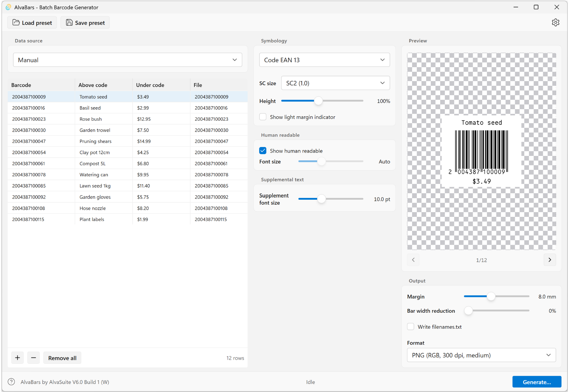Select the Watering can cell

click(x=104, y=175)
